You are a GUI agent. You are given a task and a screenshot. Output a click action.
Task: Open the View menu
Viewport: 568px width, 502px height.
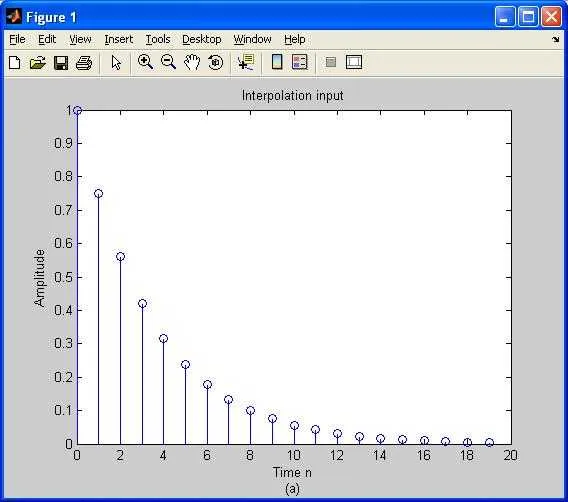[x=80, y=39]
